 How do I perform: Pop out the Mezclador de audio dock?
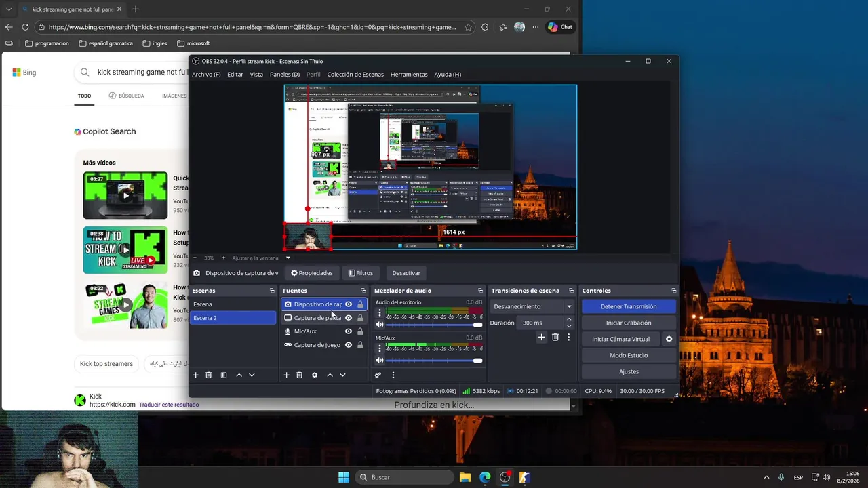click(480, 291)
